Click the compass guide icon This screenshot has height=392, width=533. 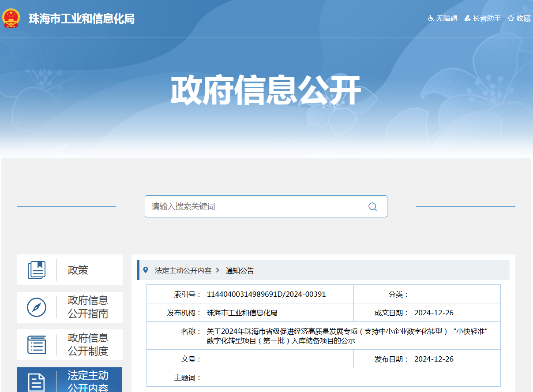click(37, 307)
